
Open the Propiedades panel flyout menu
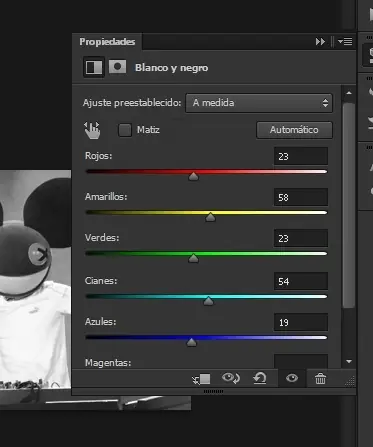345,42
